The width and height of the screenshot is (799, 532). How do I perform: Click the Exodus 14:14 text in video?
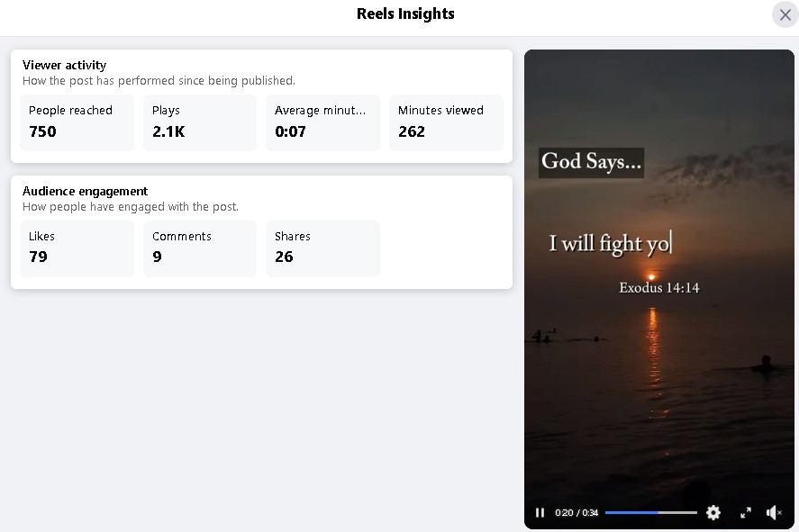tap(658, 288)
